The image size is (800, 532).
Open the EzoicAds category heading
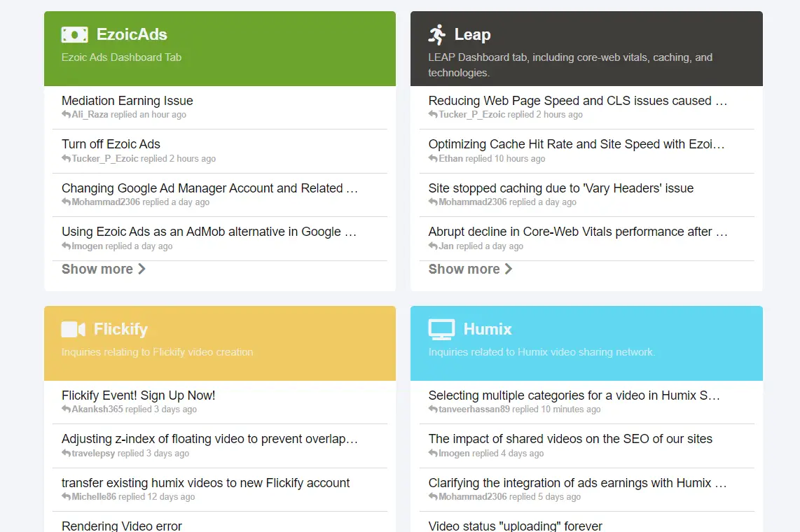tap(132, 35)
